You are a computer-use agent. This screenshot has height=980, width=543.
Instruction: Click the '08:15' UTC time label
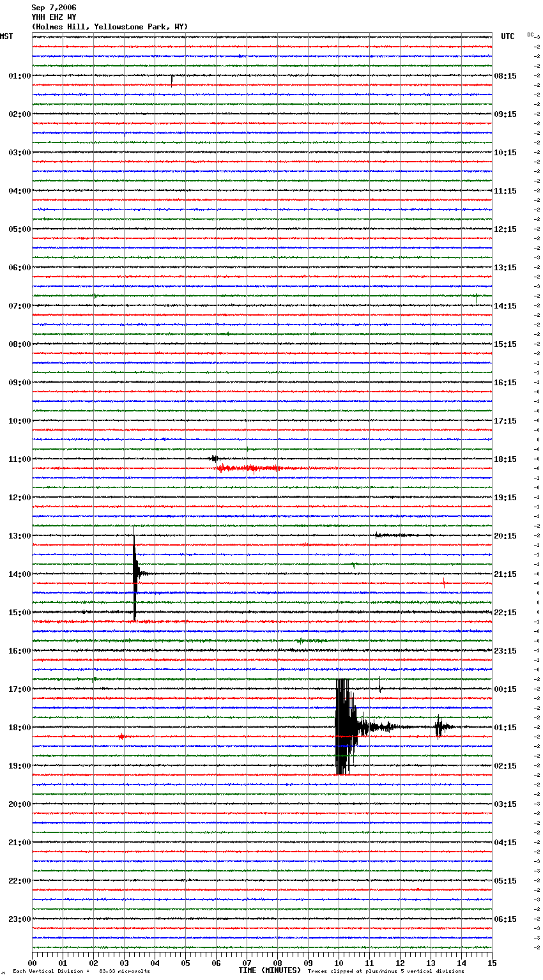click(505, 76)
